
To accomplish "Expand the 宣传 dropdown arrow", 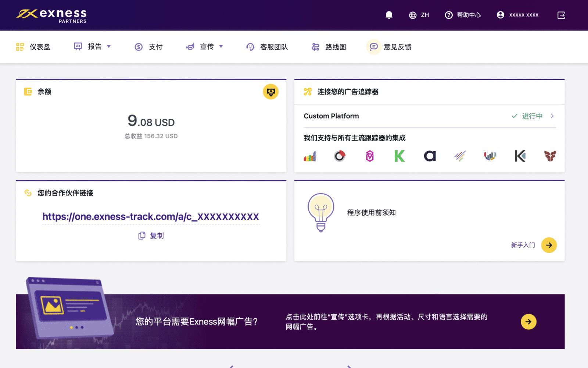I will 221,46.
